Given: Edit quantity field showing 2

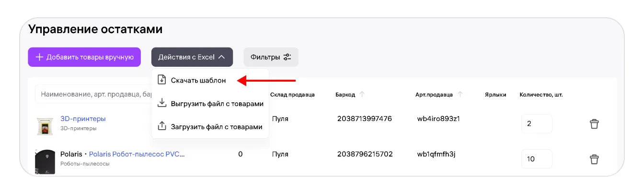Looking at the screenshot, I should pos(536,124).
